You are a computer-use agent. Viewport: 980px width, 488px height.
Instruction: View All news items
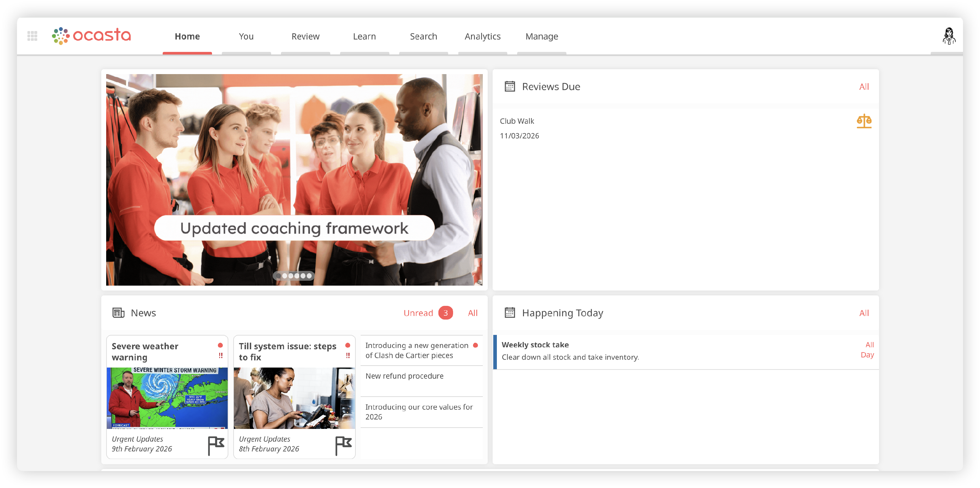tap(472, 313)
